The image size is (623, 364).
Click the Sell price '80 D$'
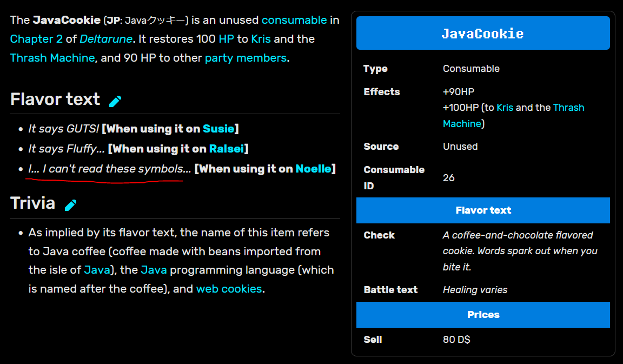456,339
